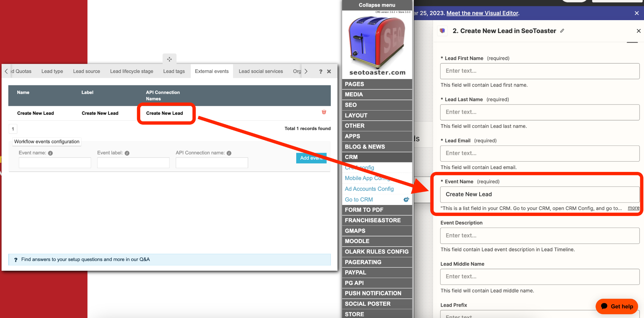Open the Lead social services tab

point(261,71)
